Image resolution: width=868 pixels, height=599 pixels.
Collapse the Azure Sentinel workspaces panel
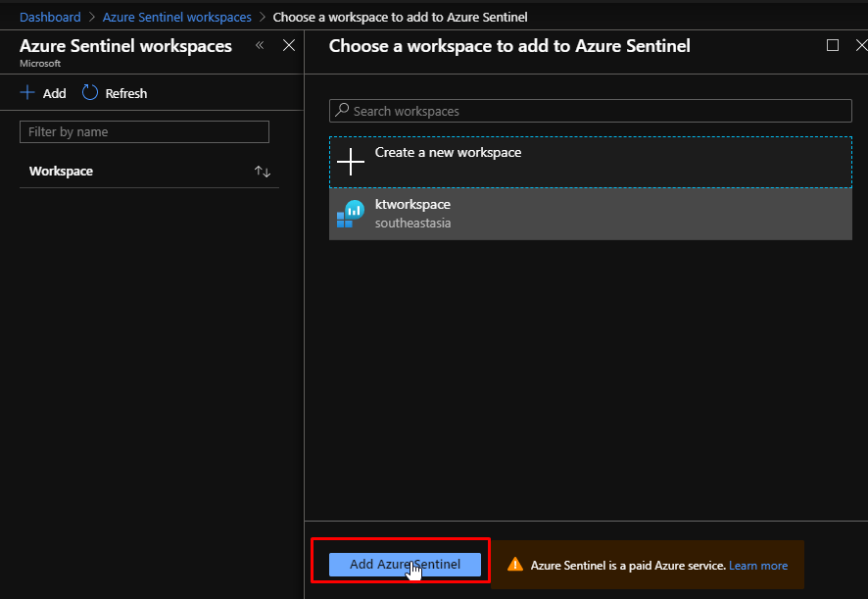click(260, 45)
